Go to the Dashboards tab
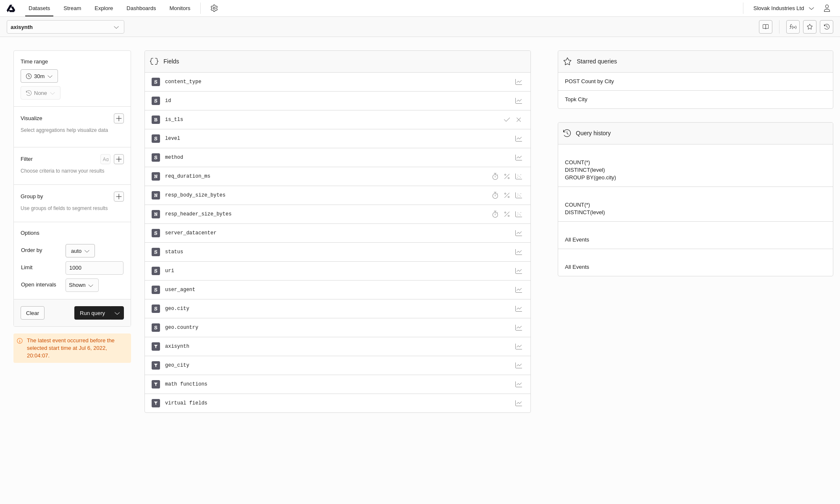 click(x=141, y=8)
